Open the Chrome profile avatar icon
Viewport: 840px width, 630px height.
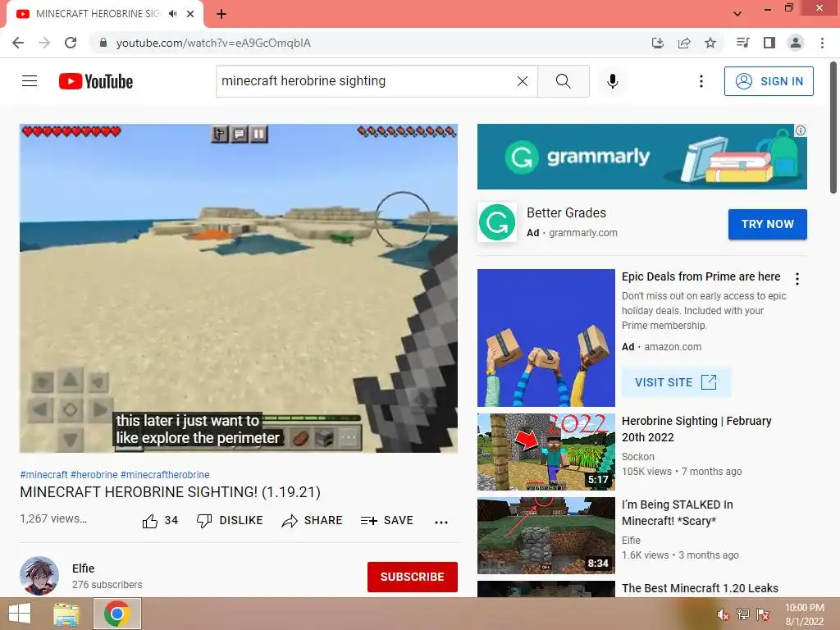click(x=796, y=43)
